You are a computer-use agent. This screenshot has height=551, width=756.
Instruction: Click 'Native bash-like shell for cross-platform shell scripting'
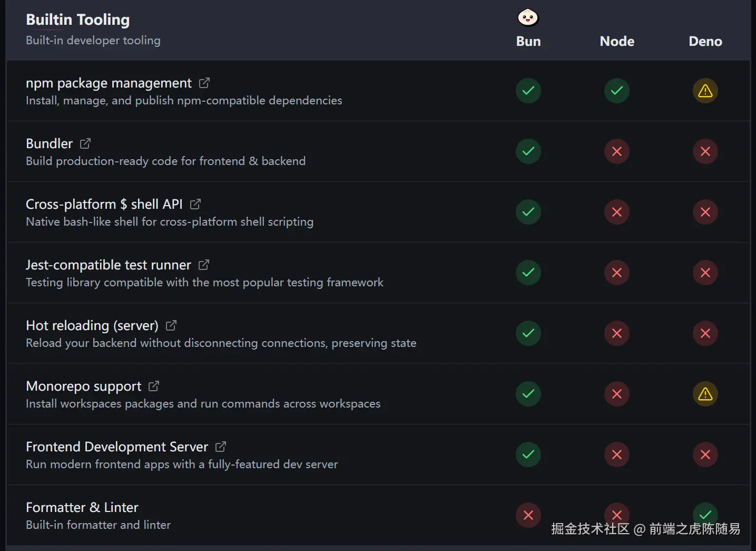(170, 221)
